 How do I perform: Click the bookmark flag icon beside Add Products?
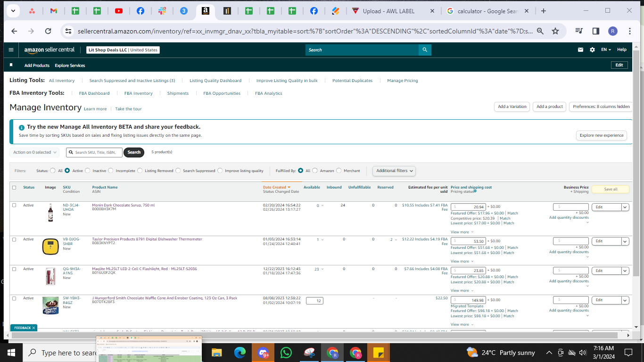pyautogui.click(x=11, y=65)
